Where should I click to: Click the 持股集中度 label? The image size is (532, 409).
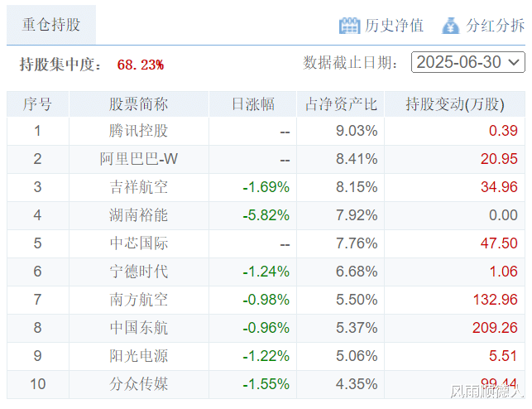click(x=60, y=65)
